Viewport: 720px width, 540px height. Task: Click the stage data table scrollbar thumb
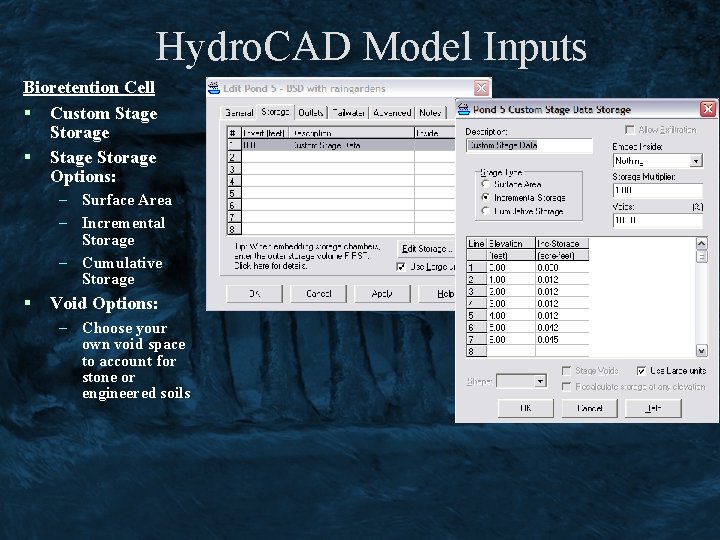click(x=702, y=256)
